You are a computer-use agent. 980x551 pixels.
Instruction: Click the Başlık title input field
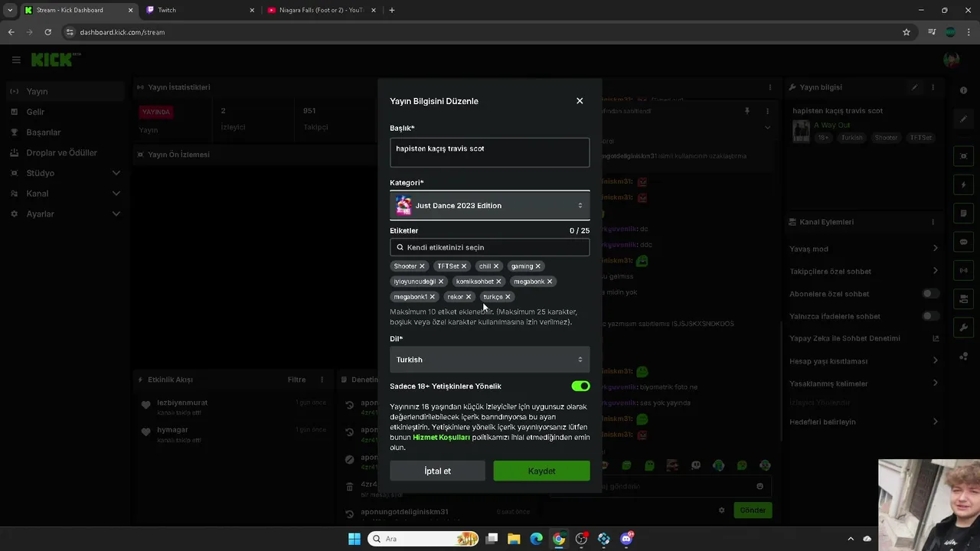click(x=490, y=152)
